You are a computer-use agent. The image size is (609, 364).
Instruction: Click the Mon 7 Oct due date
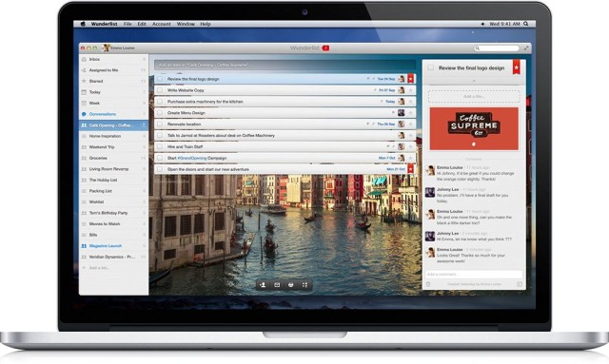click(387, 158)
